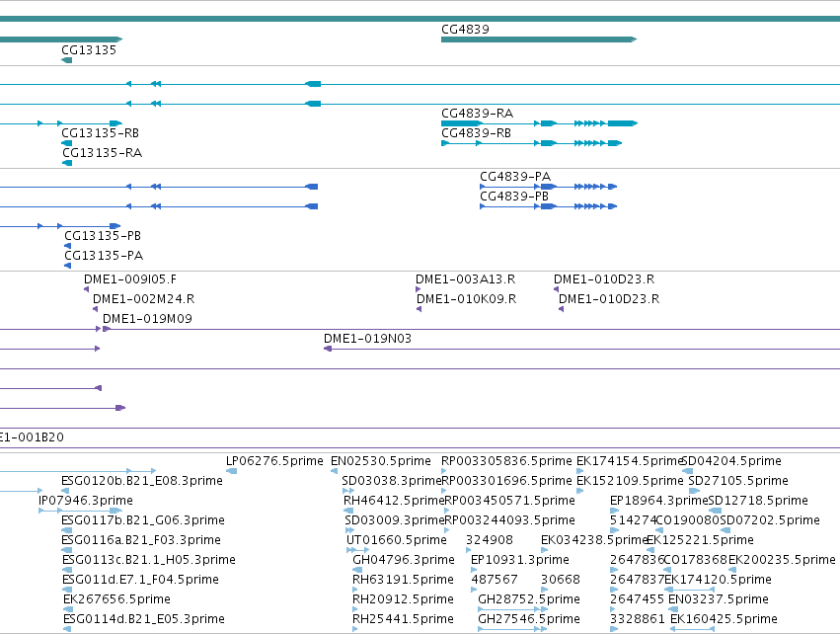The width and height of the screenshot is (840, 634).
Task: Click EK267656.5prime label
Action: pyautogui.click(x=116, y=599)
